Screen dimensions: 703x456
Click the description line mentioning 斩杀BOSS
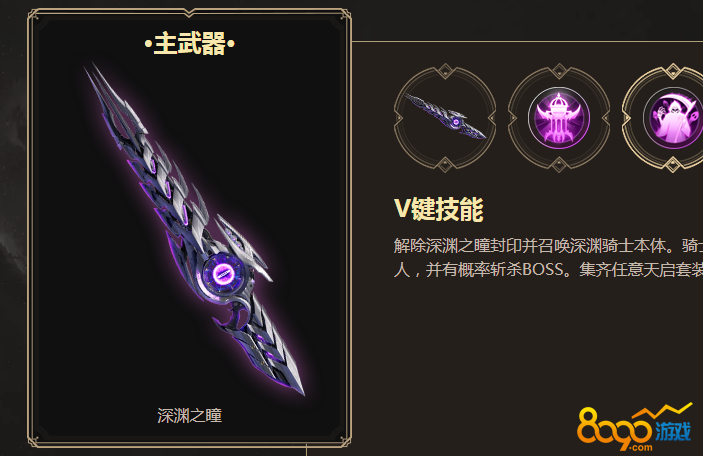[548, 269]
